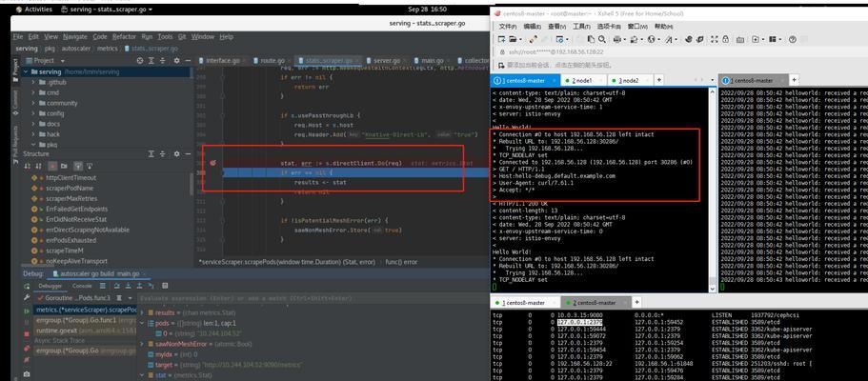This screenshot has height=381, width=868.
Task: Toggle alphabetical sort in Structure toolbar
Action: (x=38, y=166)
